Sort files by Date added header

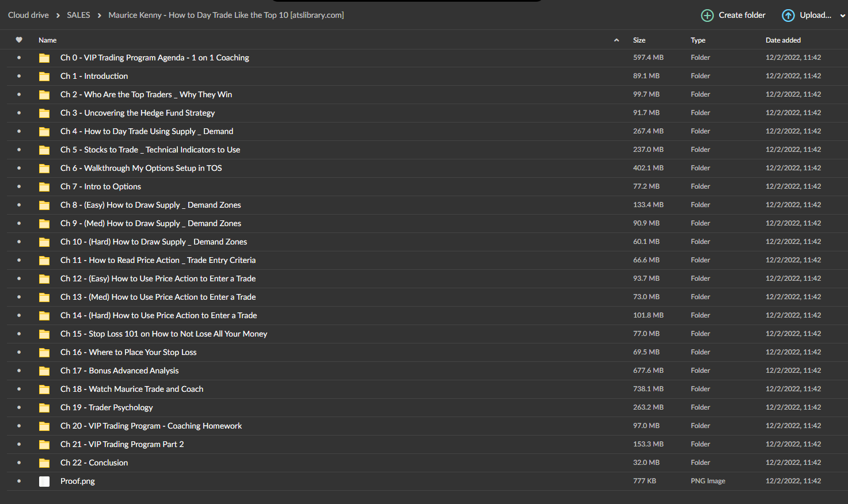tap(783, 40)
